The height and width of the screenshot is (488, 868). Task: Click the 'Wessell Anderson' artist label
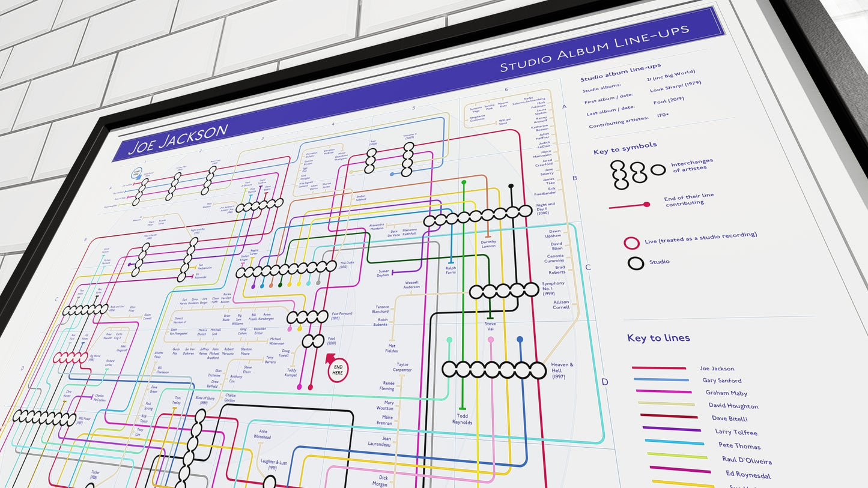click(x=411, y=285)
